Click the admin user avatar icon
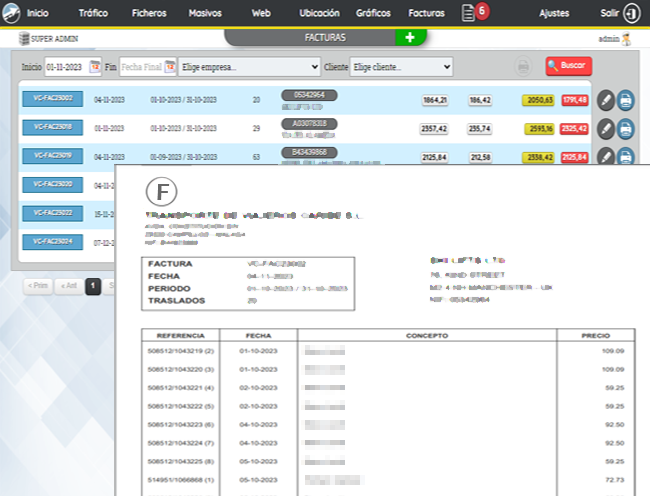Viewport: 650px width, 496px height. point(626,39)
